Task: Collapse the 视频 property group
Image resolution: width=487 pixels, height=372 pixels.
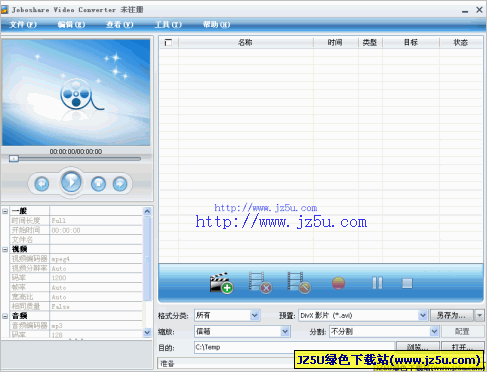Action: pos(5,249)
